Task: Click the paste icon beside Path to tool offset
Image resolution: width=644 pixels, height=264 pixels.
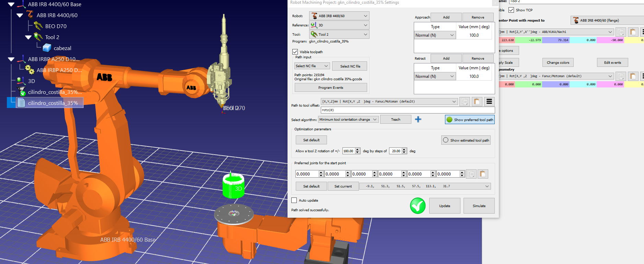Action: coord(477,102)
